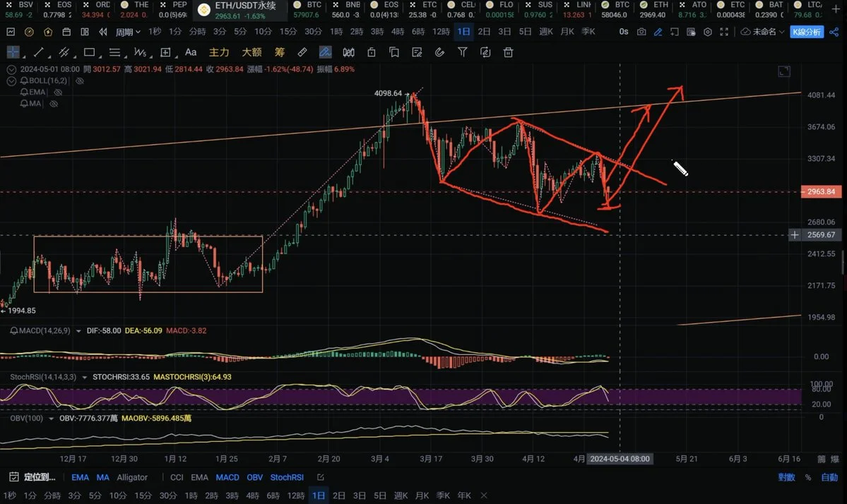The height and width of the screenshot is (504, 847).
Task: Select the crosshair cursor drawing tool
Action: tap(13, 52)
